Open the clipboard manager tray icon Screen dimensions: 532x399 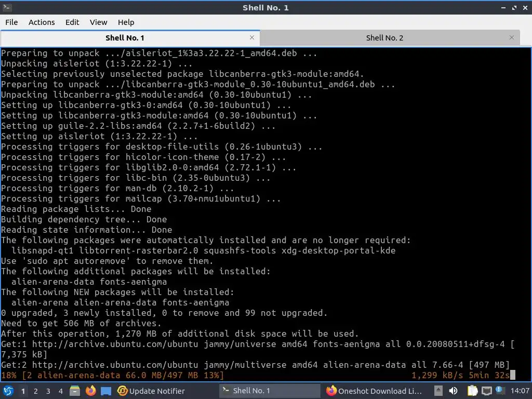pos(472,391)
